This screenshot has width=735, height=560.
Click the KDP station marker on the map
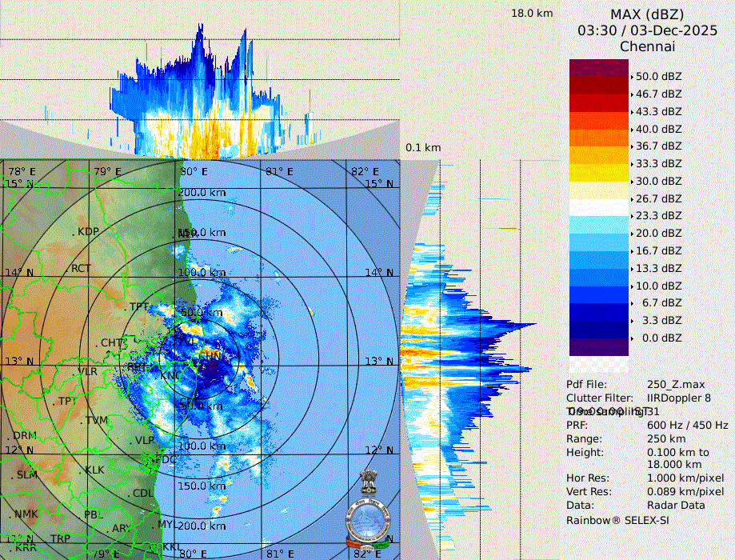coord(86,231)
